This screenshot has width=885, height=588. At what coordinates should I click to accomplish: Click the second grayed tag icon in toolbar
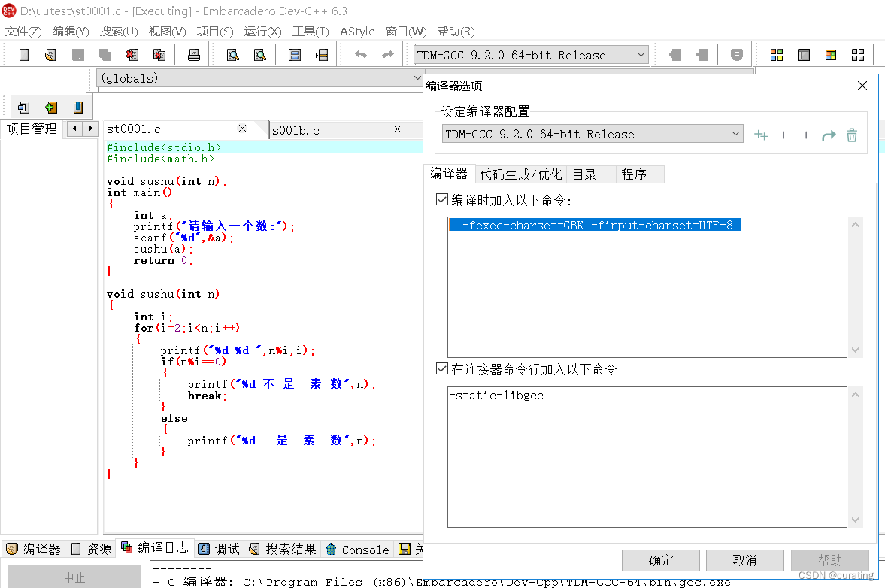pyautogui.click(x=702, y=55)
